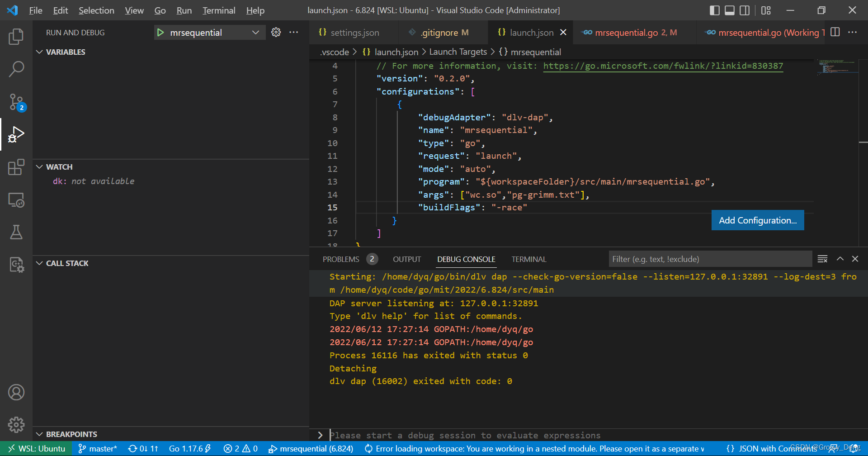Open the Remote Explorer view
868x456 pixels.
(16, 199)
